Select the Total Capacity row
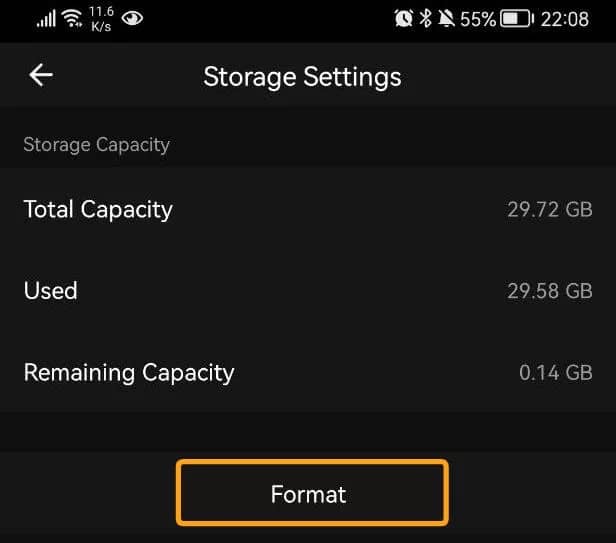Screen dimensions: 616x543 coord(308,209)
